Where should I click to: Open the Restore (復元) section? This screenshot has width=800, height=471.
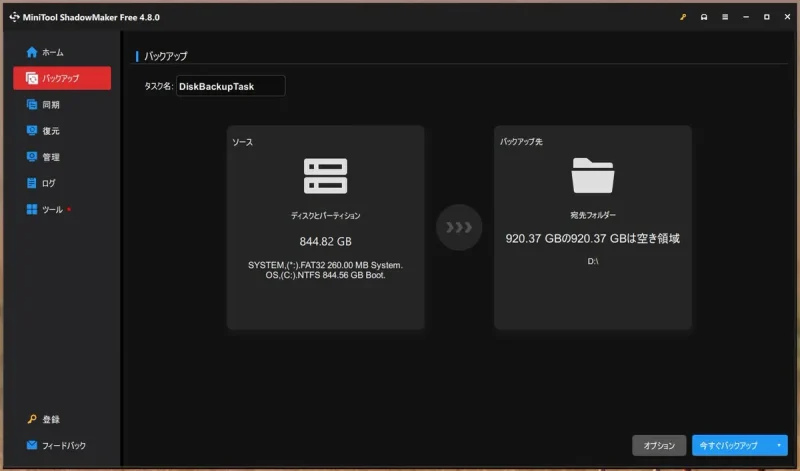click(50, 131)
